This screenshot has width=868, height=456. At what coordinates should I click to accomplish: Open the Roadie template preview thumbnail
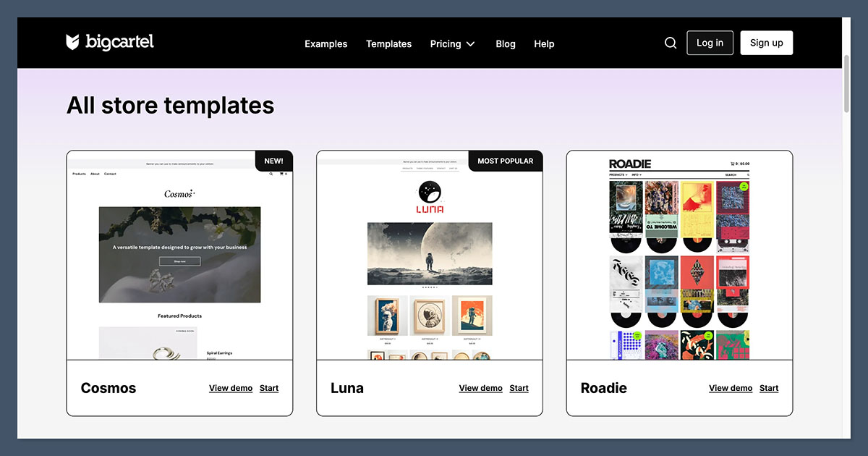pyautogui.click(x=679, y=255)
